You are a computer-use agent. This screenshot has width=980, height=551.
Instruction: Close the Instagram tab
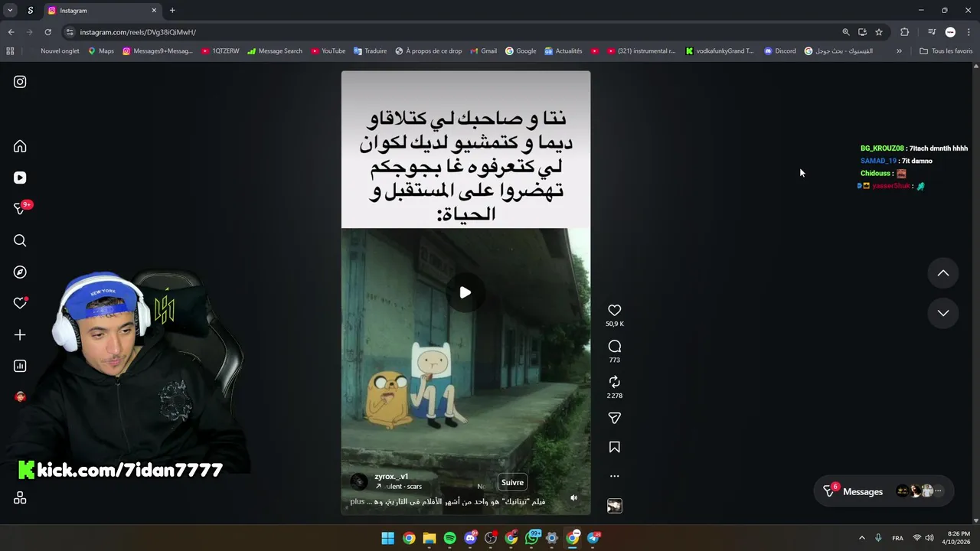[154, 11]
